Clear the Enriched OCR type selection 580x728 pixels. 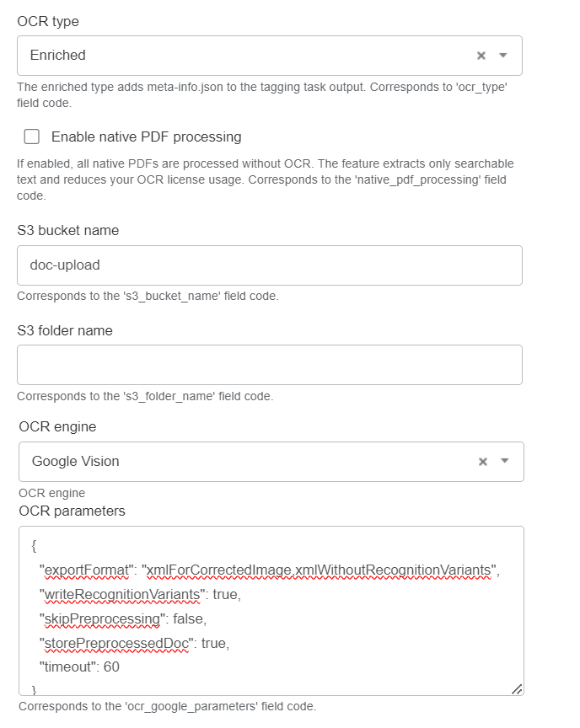point(481,56)
